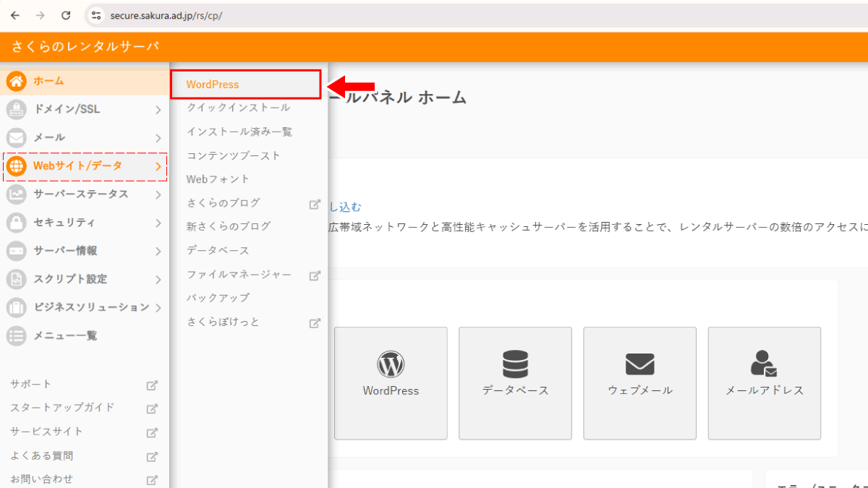Open the site information icon in the address bar

(x=97, y=15)
